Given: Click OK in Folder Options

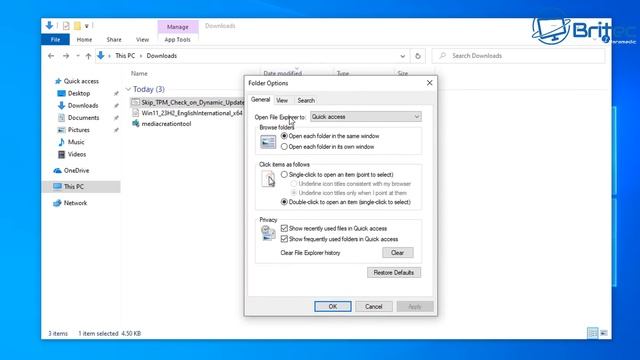Looking at the screenshot, I should point(333,307).
